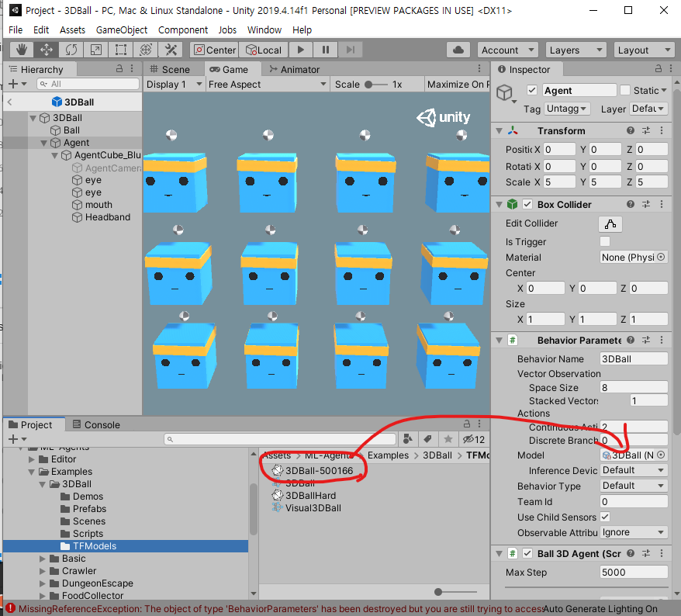
Task: Open the GameObject menu
Action: tap(122, 30)
